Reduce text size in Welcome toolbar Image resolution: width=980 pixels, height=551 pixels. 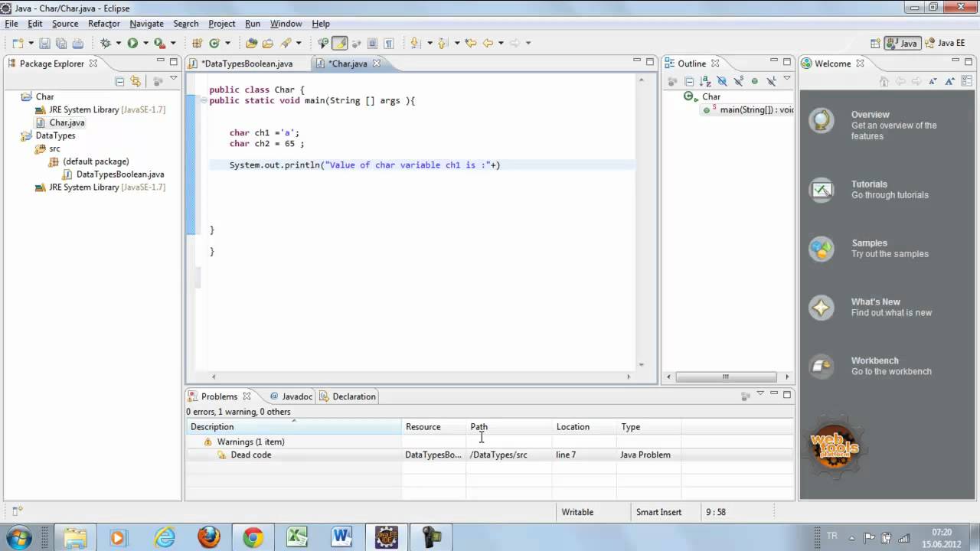coord(932,82)
